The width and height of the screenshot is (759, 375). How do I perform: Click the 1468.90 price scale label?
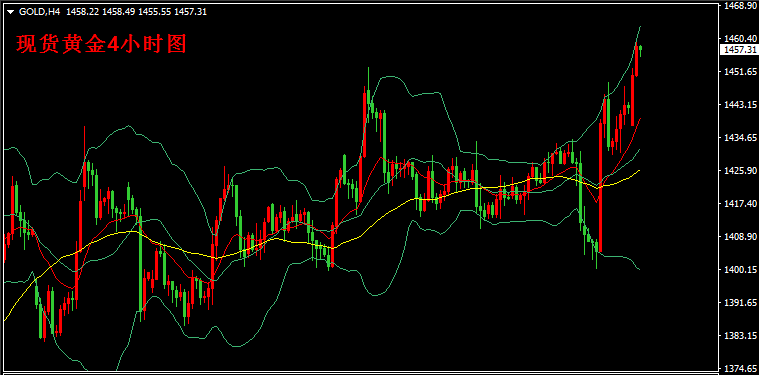[x=740, y=5]
